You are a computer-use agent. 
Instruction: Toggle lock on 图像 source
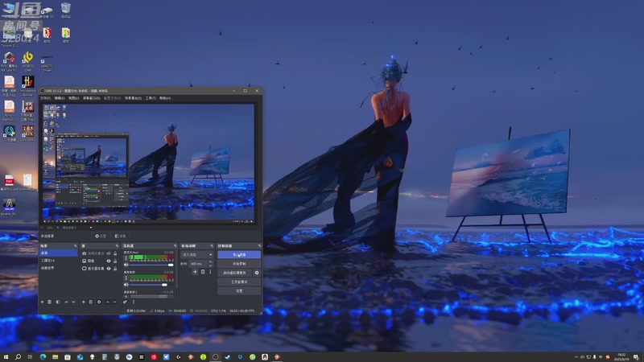coord(115,261)
